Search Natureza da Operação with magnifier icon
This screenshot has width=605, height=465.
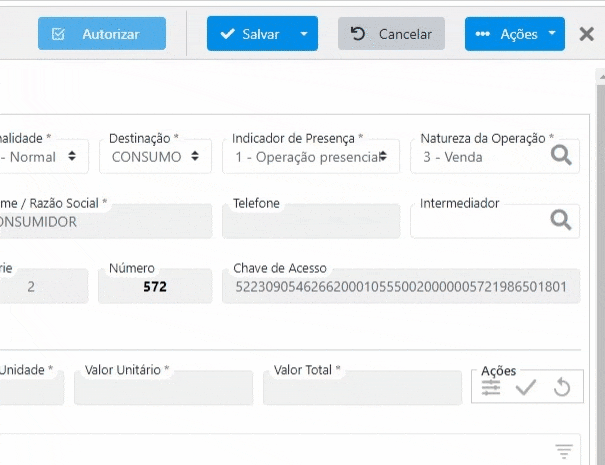tap(561, 156)
